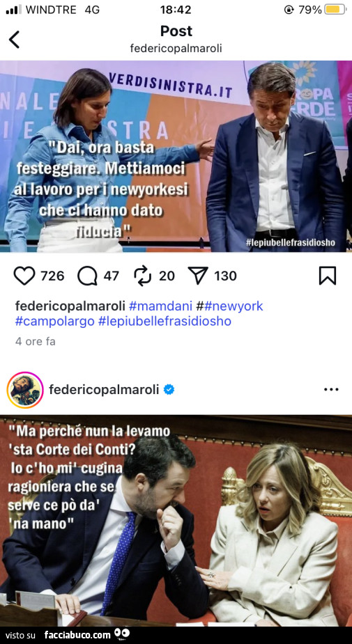The image size is (352, 644).
Task: Like the post with the heart icon
Action: point(24,276)
